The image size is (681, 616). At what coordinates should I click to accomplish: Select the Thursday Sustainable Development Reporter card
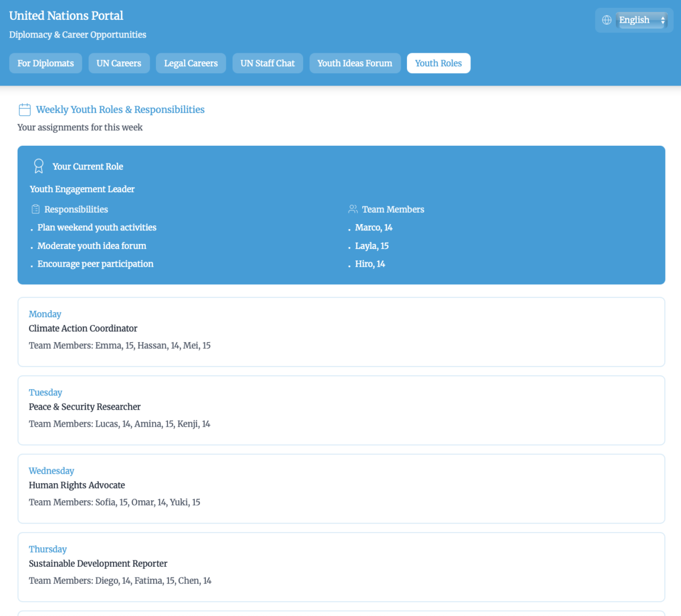coord(341,567)
